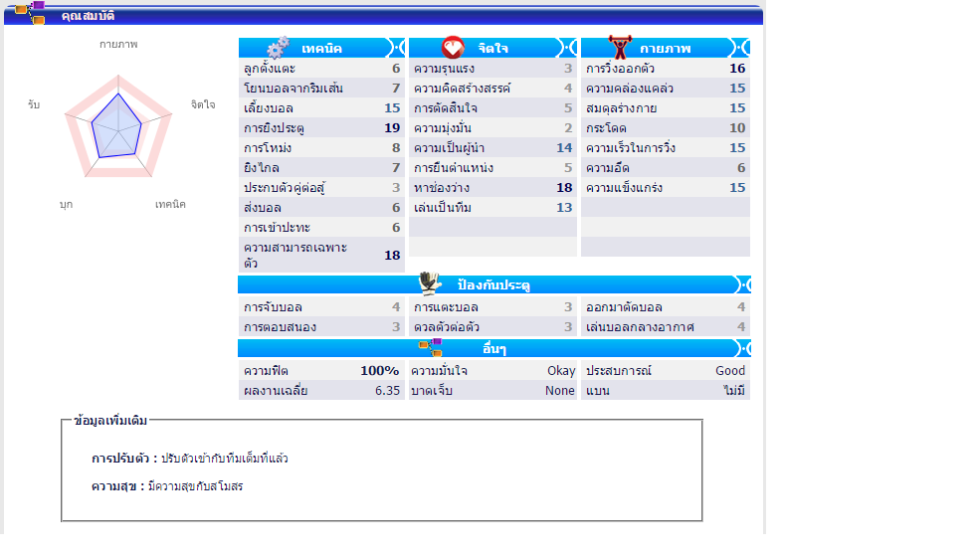
Task: Collapse the กายภาพ section with its header arrow
Action: (740, 48)
